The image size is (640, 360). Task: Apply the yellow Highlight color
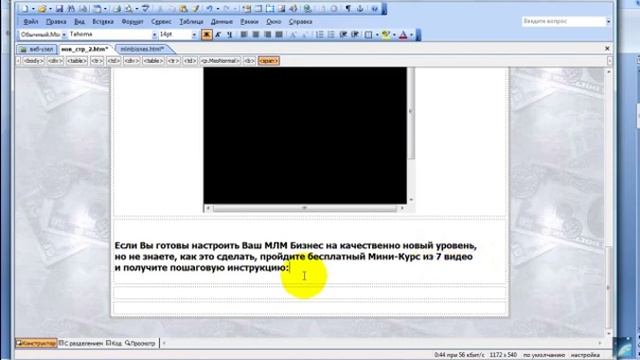(x=385, y=35)
